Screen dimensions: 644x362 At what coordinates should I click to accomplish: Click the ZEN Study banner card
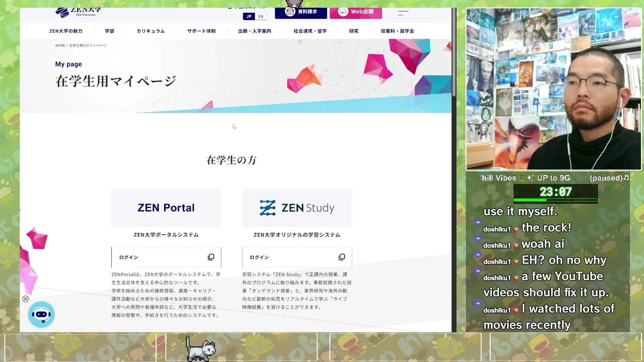click(x=297, y=208)
